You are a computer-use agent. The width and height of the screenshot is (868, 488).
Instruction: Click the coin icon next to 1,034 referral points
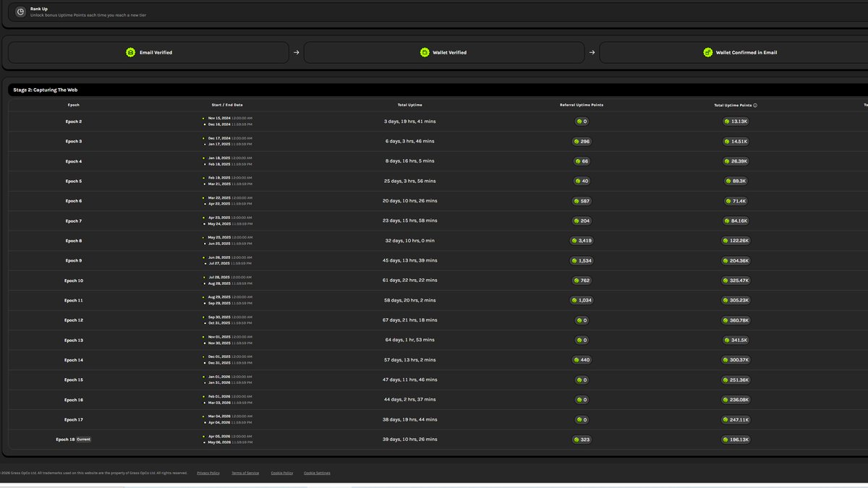click(575, 300)
